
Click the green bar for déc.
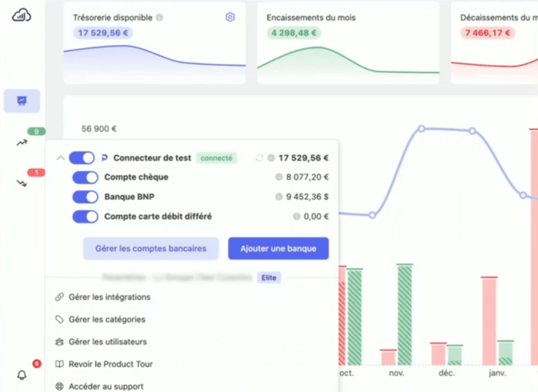pyautogui.click(x=455, y=355)
